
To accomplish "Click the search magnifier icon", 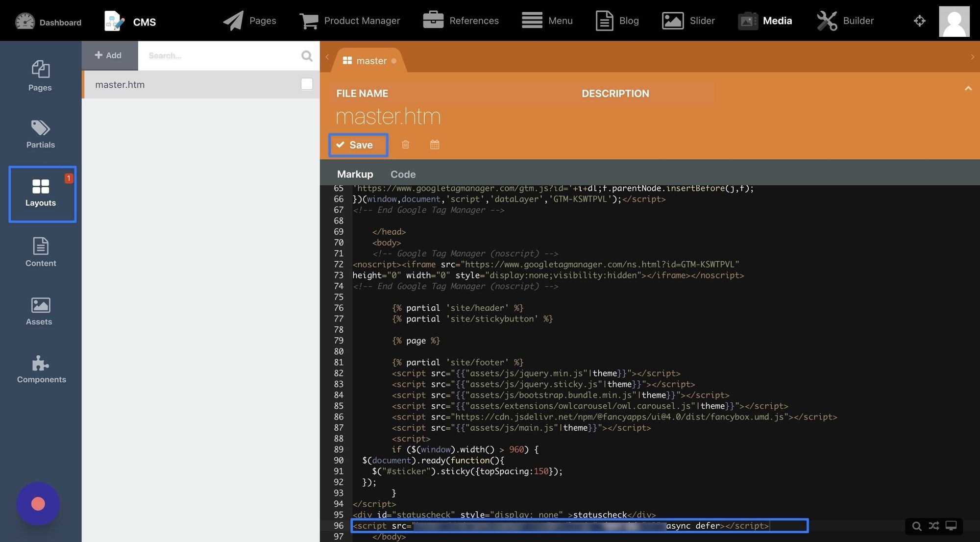I will click(307, 56).
